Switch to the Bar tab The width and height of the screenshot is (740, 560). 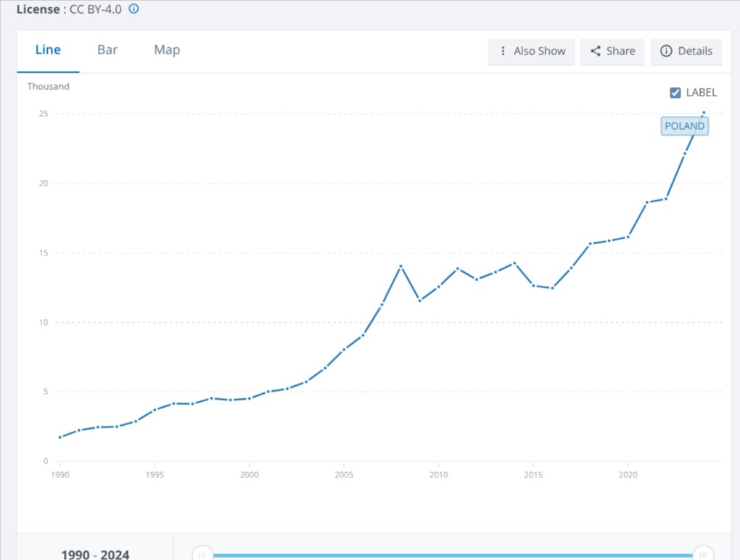(107, 50)
